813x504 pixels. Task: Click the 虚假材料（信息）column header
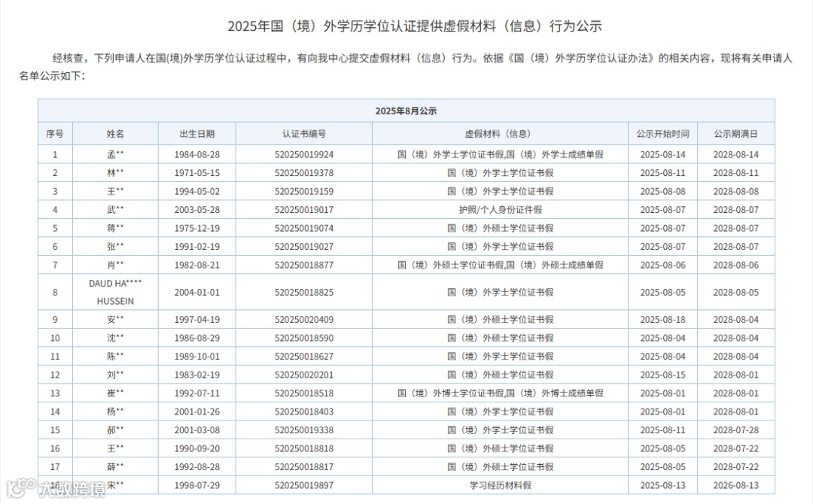point(500,134)
